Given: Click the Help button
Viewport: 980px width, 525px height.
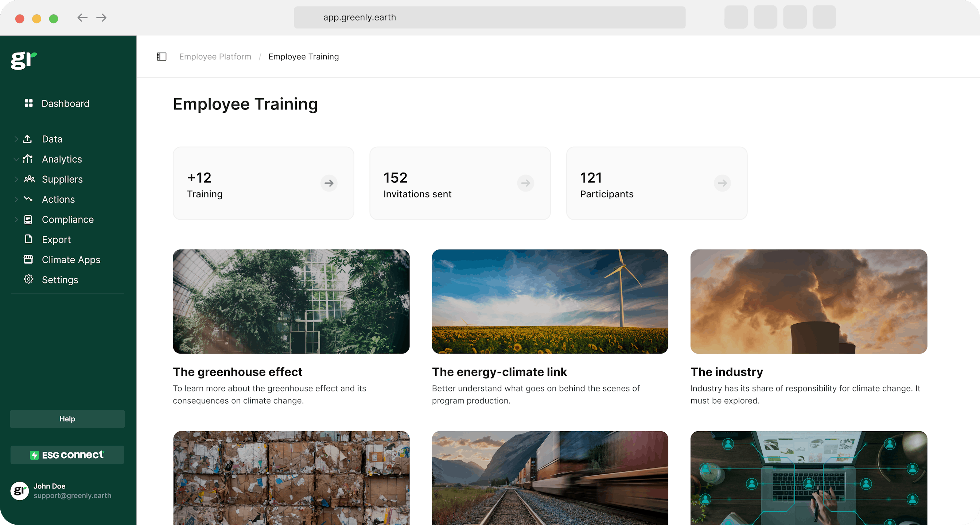Looking at the screenshot, I should [67, 419].
